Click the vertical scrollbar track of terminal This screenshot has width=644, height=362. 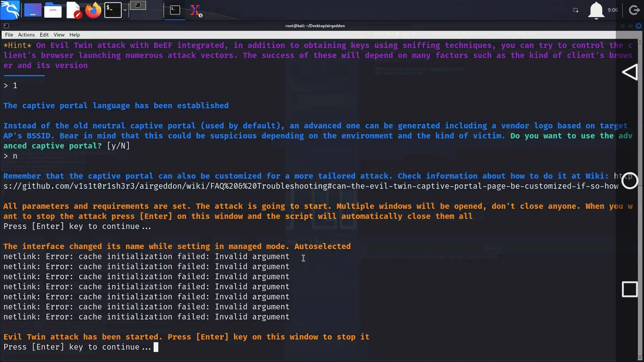pyautogui.click(x=640, y=199)
